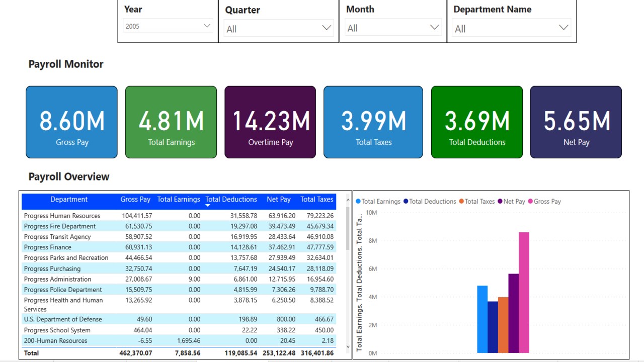Viewport: 644px width, 362px height.
Task: Click the 8.60M Gross Pay card
Action: coord(71,122)
